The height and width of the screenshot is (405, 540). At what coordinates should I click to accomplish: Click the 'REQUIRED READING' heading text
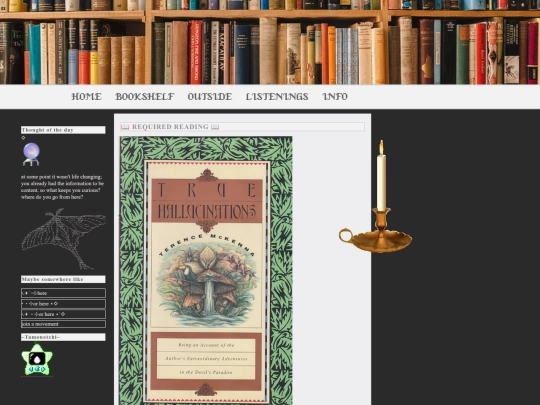(170, 127)
